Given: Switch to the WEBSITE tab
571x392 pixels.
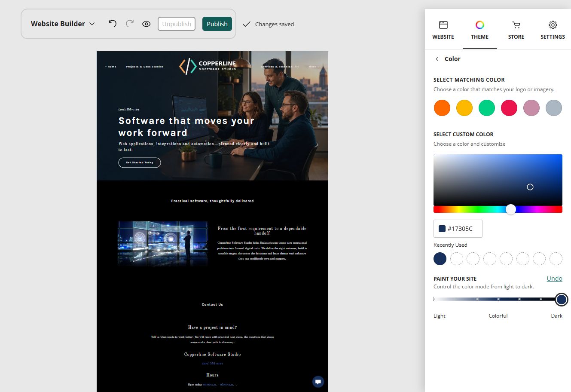Looking at the screenshot, I should click(443, 30).
